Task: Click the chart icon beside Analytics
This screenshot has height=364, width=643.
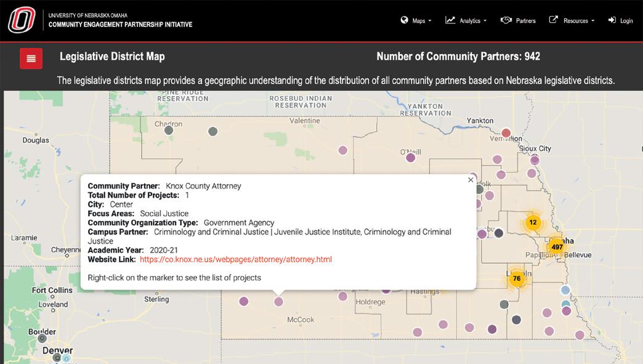Action: tap(450, 20)
